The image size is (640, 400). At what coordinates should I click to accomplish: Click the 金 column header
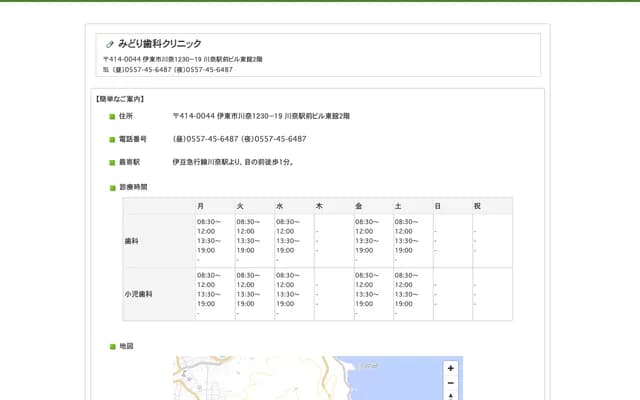pyautogui.click(x=373, y=206)
